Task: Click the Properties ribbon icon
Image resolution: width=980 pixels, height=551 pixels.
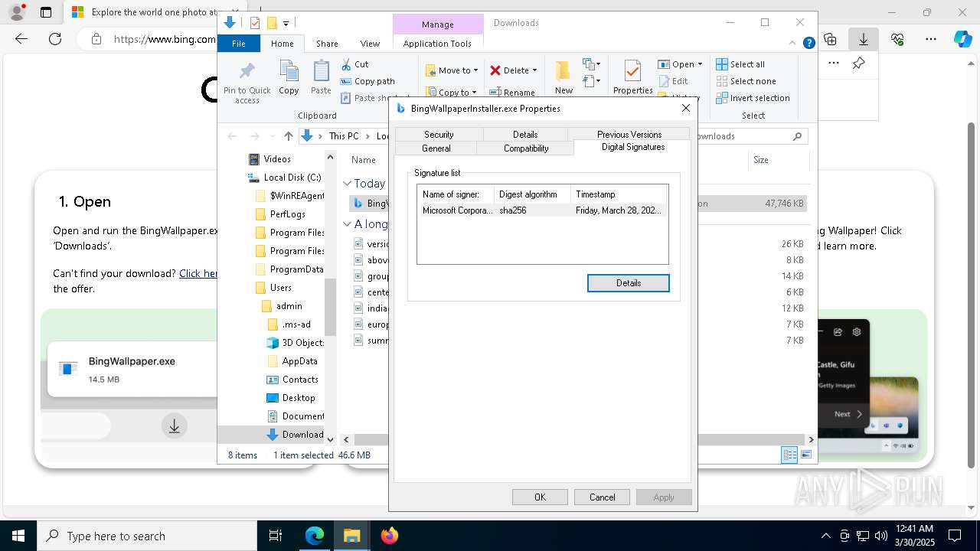Action: pos(632,72)
